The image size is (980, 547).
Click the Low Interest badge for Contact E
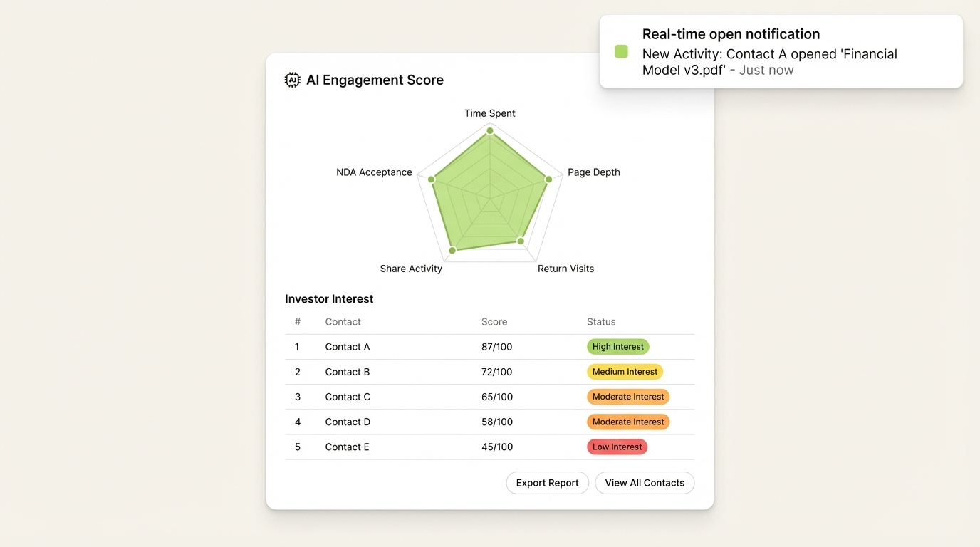pos(617,447)
